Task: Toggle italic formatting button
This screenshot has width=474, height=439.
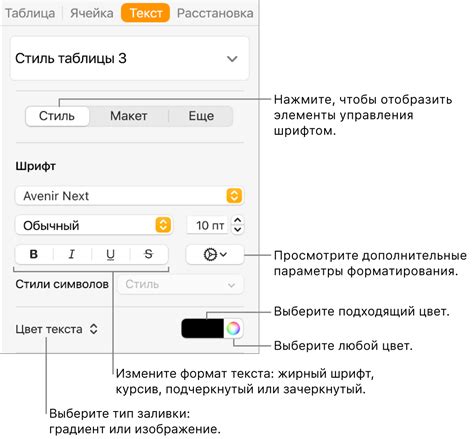Action: click(x=72, y=255)
